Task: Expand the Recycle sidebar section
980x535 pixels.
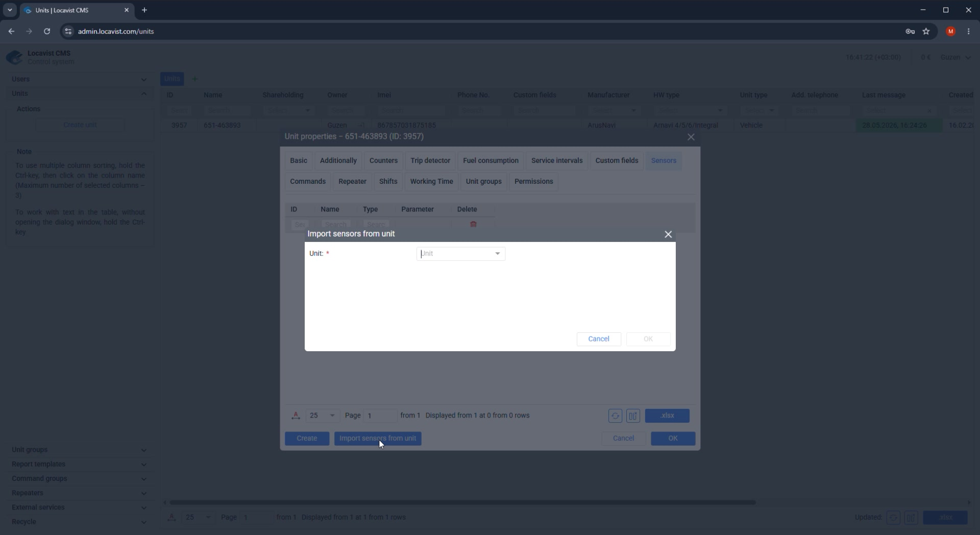Action: coord(79,522)
